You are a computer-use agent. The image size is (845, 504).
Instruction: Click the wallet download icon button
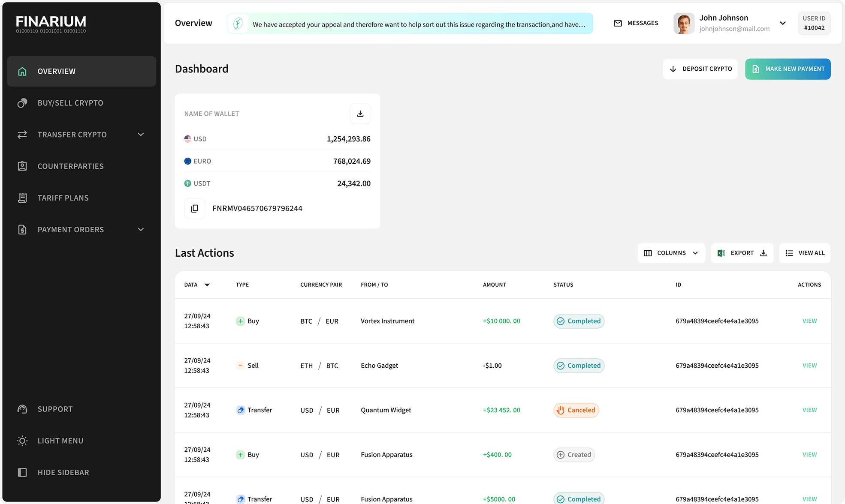[x=360, y=114]
